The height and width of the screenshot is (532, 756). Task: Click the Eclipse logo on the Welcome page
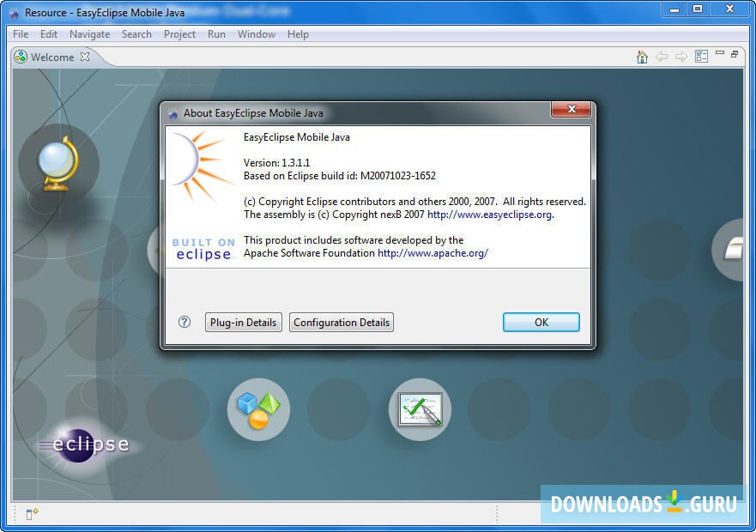(87, 444)
